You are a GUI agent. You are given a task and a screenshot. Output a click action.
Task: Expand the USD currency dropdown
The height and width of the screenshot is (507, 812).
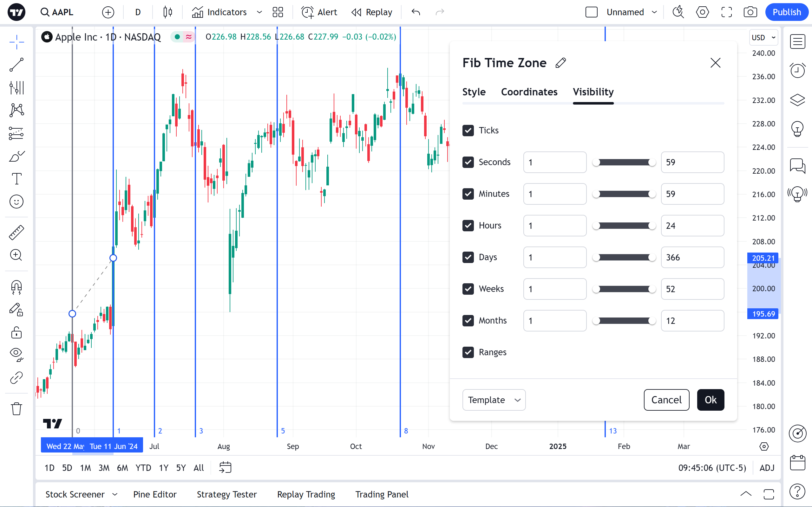click(763, 37)
